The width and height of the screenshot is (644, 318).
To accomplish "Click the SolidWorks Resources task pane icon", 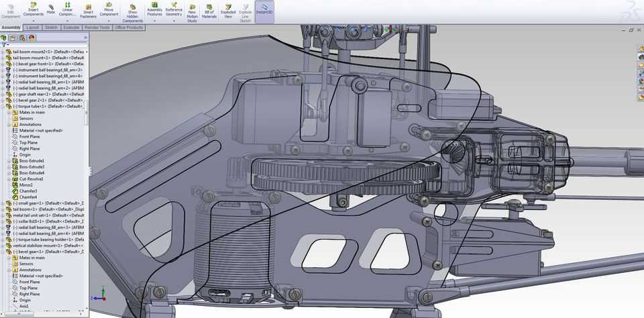I will tap(640, 48).
